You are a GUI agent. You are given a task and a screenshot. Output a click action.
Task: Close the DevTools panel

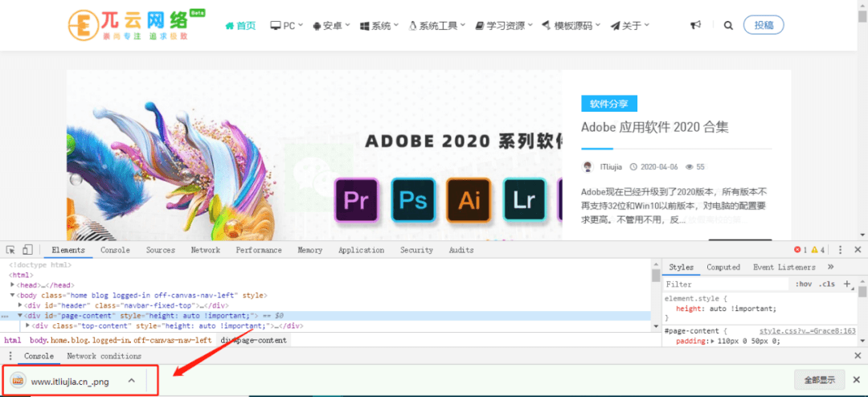(x=858, y=250)
